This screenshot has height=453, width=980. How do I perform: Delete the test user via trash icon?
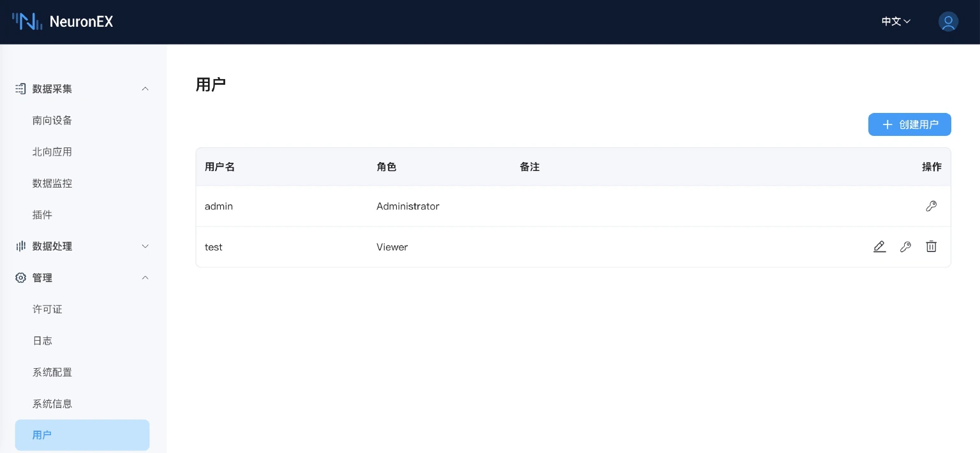point(932,247)
